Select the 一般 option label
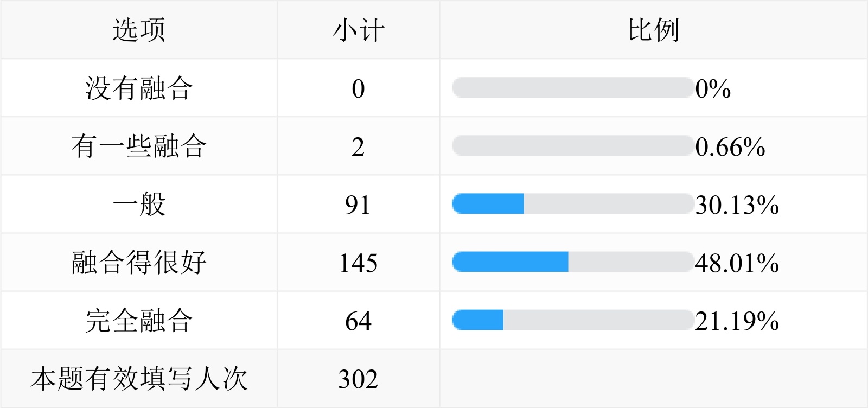 click(139, 205)
